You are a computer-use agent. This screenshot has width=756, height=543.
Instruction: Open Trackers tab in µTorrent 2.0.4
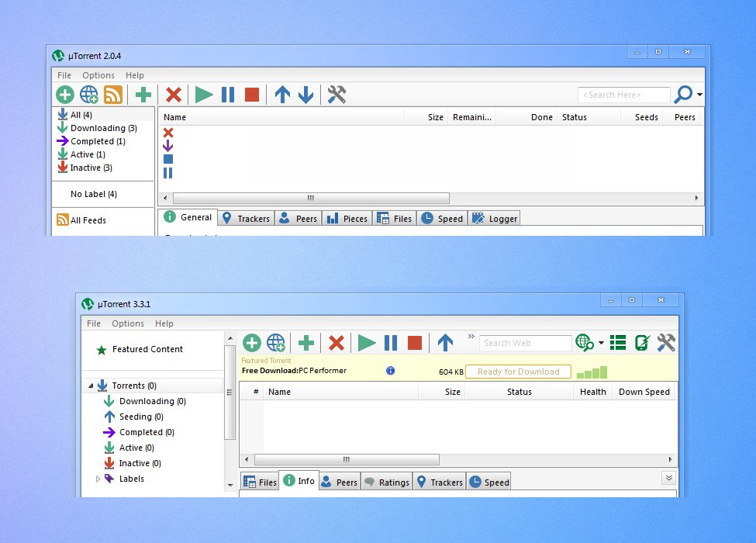coord(247,219)
